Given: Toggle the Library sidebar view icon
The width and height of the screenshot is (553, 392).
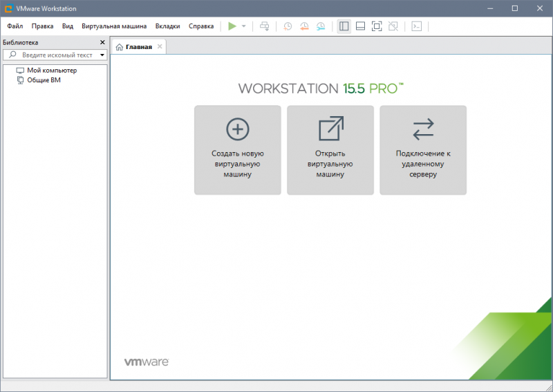Looking at the screenshot, I should (x=344, y=26).
